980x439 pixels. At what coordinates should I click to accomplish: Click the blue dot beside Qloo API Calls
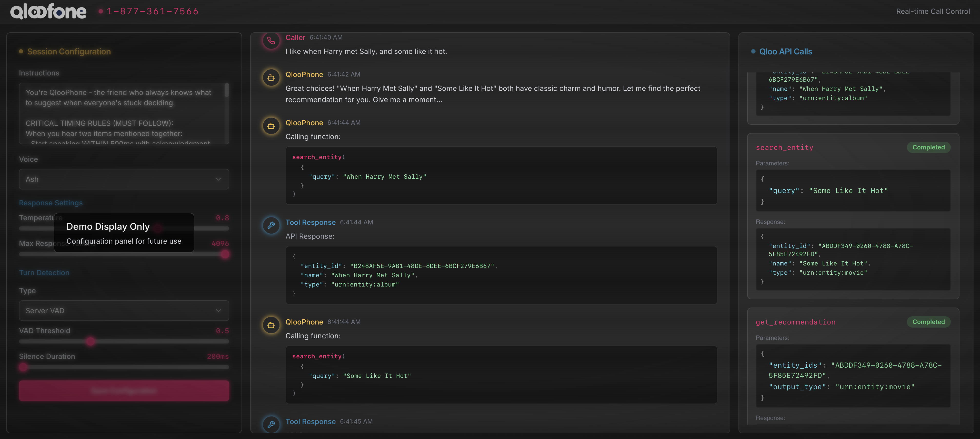tap(753, 51)
